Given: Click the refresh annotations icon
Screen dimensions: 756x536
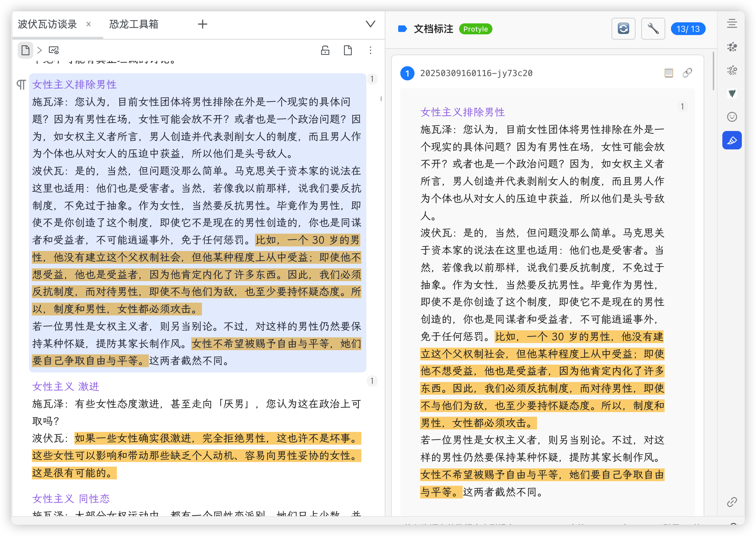Looking at the screenshot, I should tap(623, 29).
